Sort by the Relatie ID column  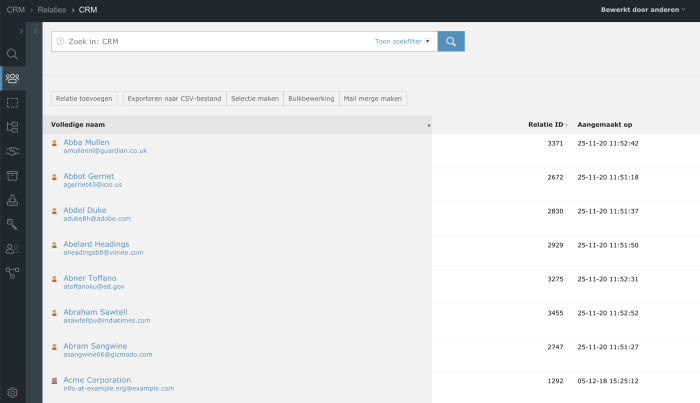[x=546, y=125]
